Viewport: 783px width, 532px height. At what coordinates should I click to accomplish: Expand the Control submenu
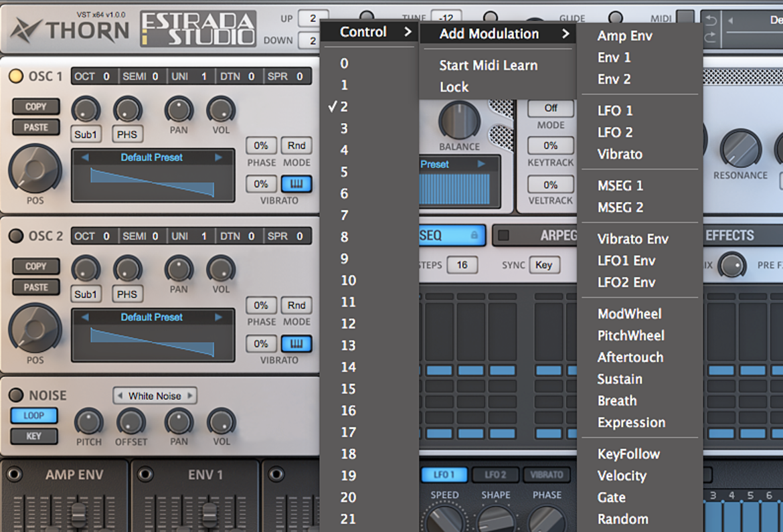pos(369,32)
